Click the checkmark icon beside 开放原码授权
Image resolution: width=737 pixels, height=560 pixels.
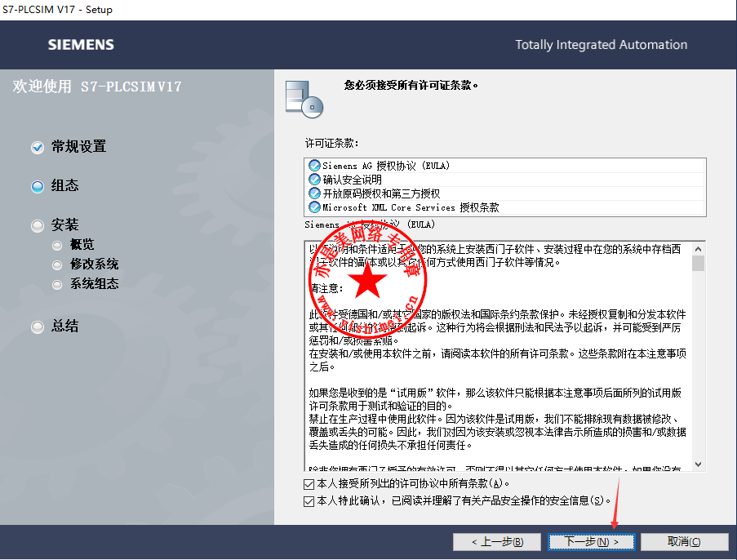click(314, 193)
